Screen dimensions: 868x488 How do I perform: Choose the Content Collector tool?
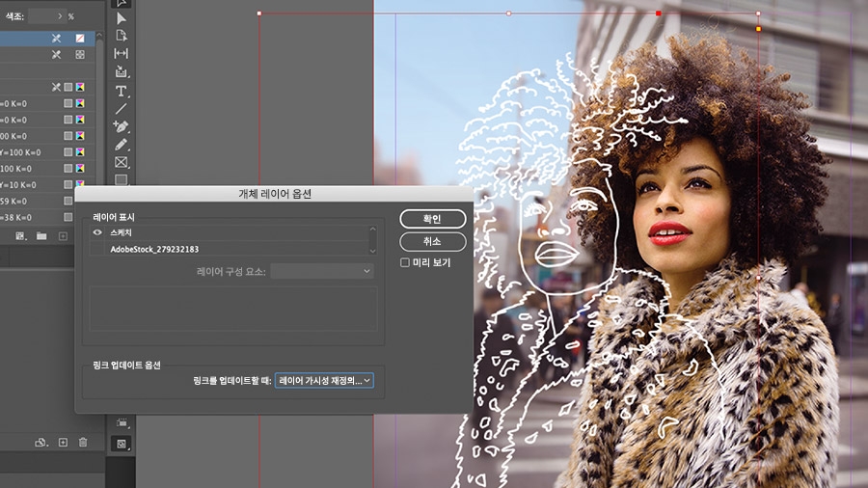pos(122,71)
